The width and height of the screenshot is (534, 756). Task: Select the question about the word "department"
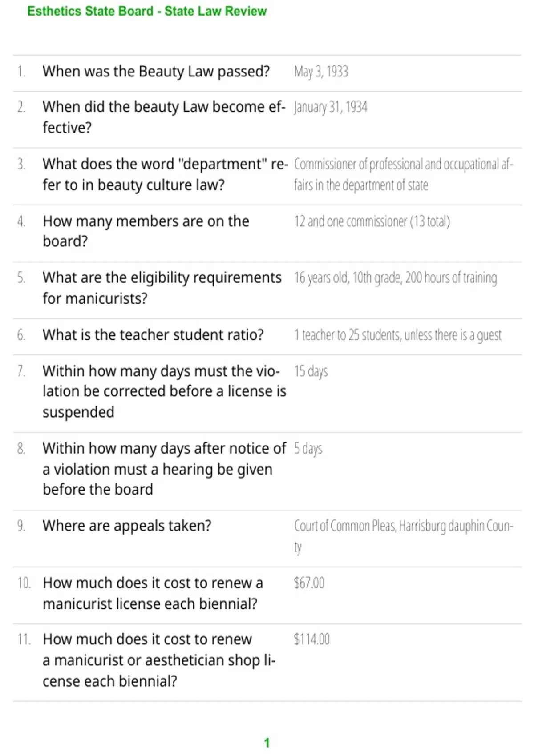[x=166, y=174]
